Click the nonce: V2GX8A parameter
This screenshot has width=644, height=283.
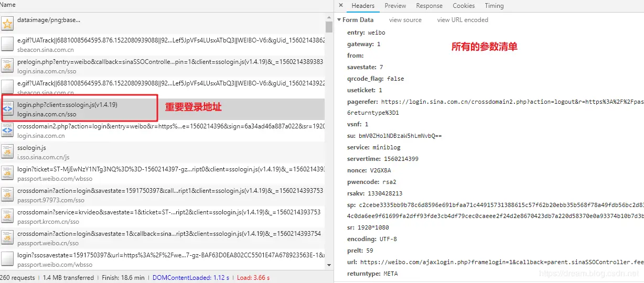click(x=369, y=170)
